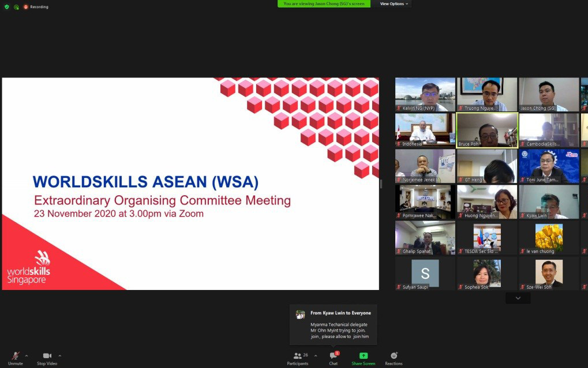The height and width of the screenshot is (368, 588).
Task: Click muted mic icon on Truong Nguye tile
Action: [x=460, y=108]
